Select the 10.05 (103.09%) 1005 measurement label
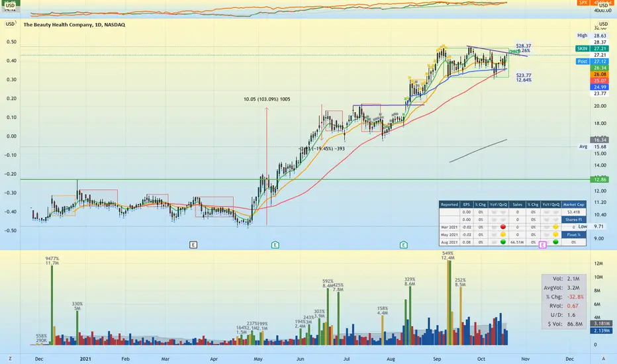Viewport: 617px width, 364px height. [267, 99]
